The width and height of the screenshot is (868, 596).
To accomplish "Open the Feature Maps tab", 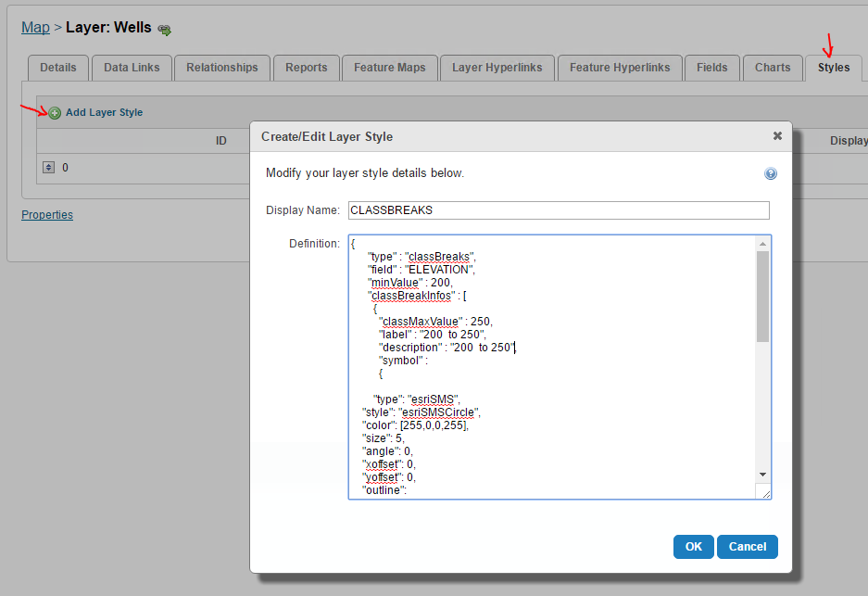I will (x=390, y=68).
